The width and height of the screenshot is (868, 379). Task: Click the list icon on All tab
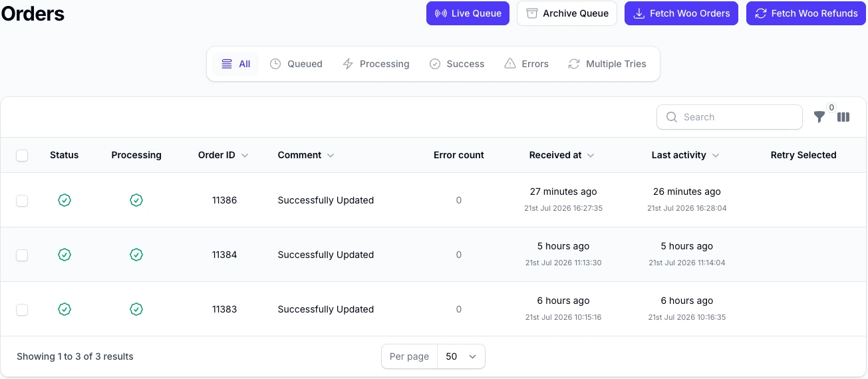click(x=227, y=64)
